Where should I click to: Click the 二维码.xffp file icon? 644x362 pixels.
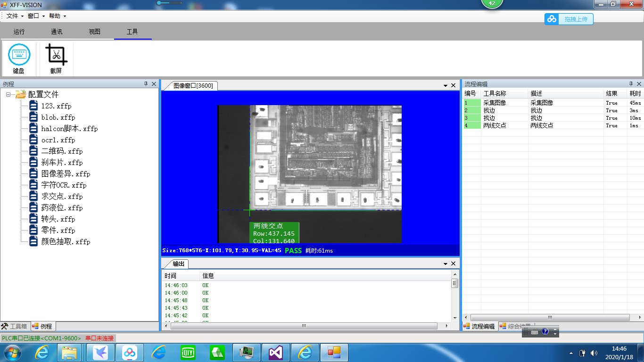[x=33, y=151]
